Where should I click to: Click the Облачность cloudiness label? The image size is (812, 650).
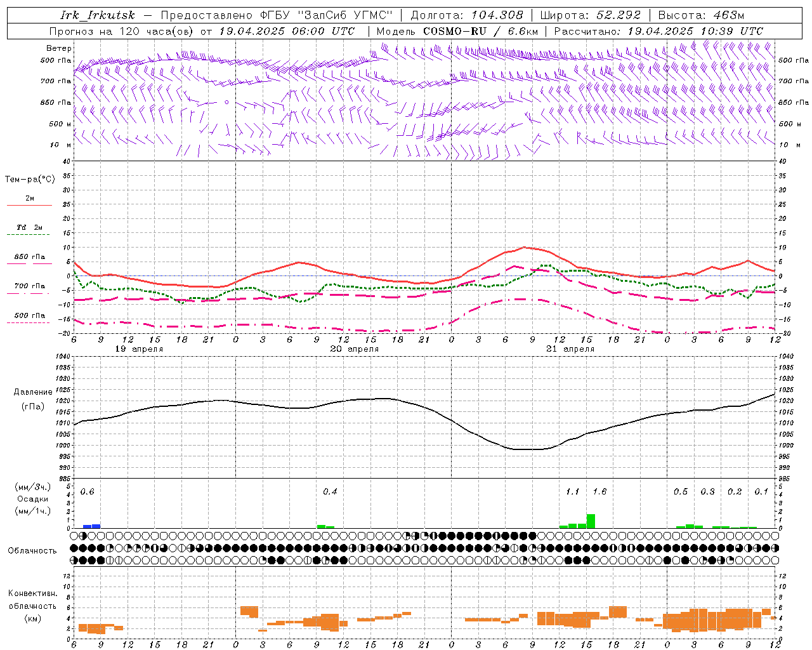[x=32, y=550]
